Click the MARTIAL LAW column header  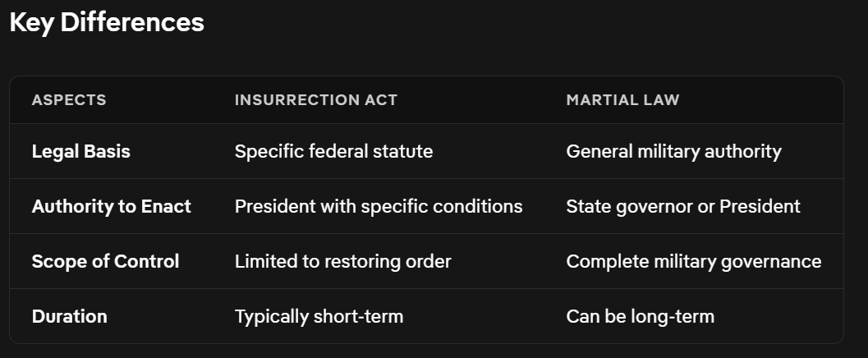pos(622,100)
